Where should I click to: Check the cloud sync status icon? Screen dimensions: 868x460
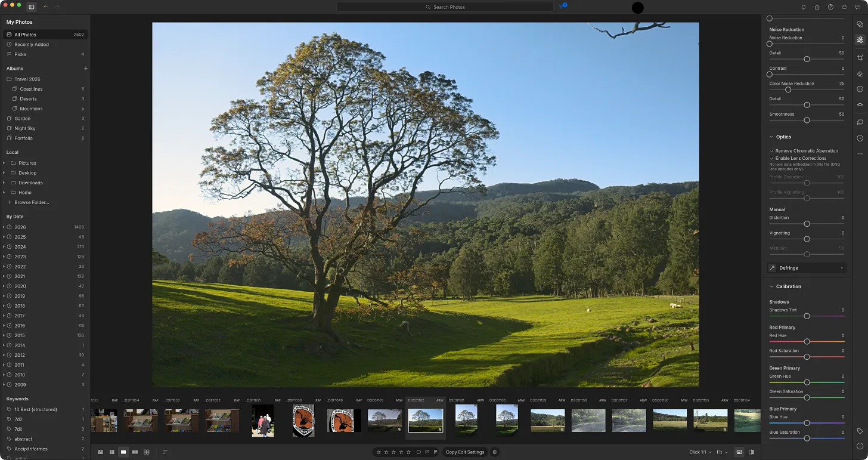click(x=844, y=7)
